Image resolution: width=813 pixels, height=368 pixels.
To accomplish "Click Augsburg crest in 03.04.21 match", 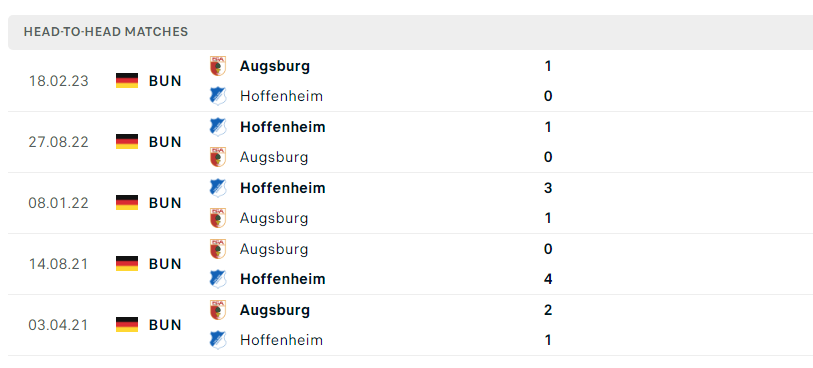I will [x=218, y=310].
